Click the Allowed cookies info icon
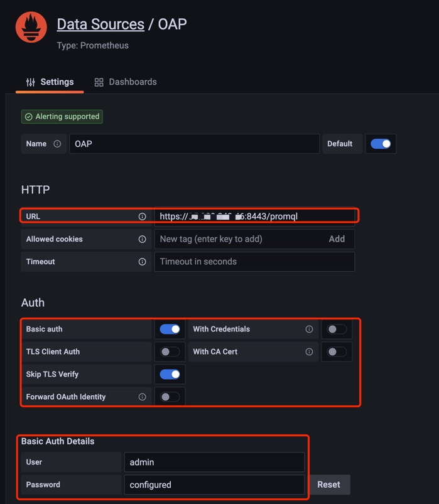The image size is (439, 504). (x=142, y=239)
